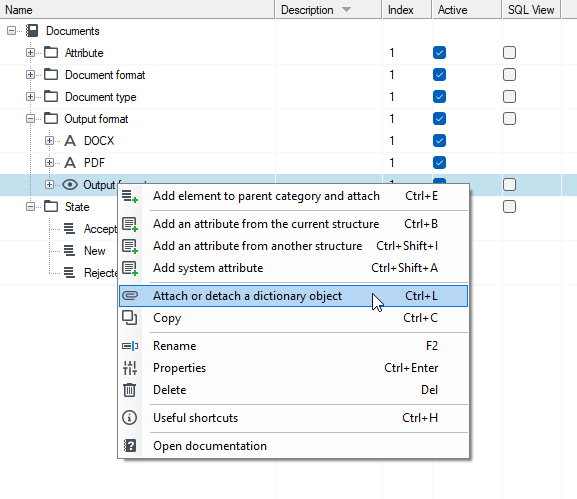Uncheck Active for Output format folder row
This screenshot has height=499, width=577.
439,119
